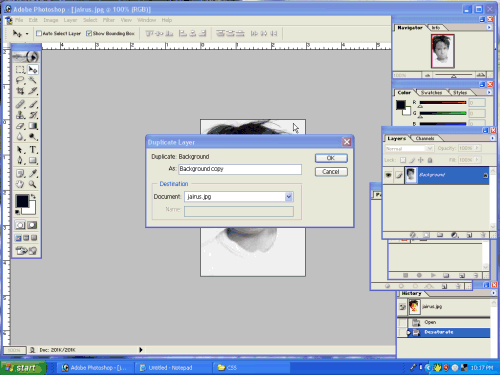
Task: Click the Adobe Photoshop taskbar button
Action: point(96,368)
